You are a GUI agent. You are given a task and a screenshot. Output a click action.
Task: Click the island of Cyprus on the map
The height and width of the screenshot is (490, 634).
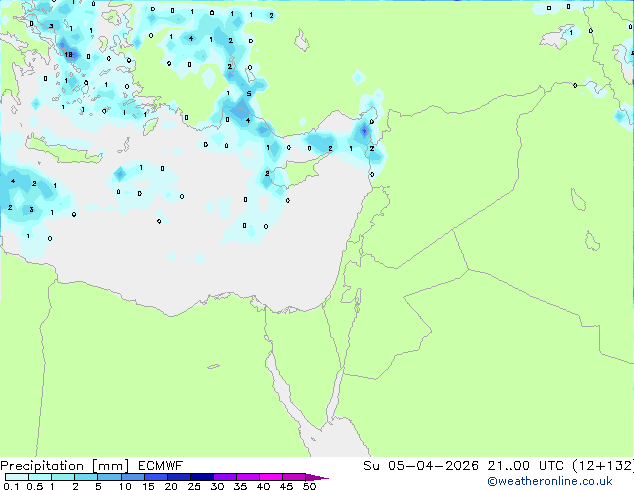pyautogui.click(x=301, y=170)
